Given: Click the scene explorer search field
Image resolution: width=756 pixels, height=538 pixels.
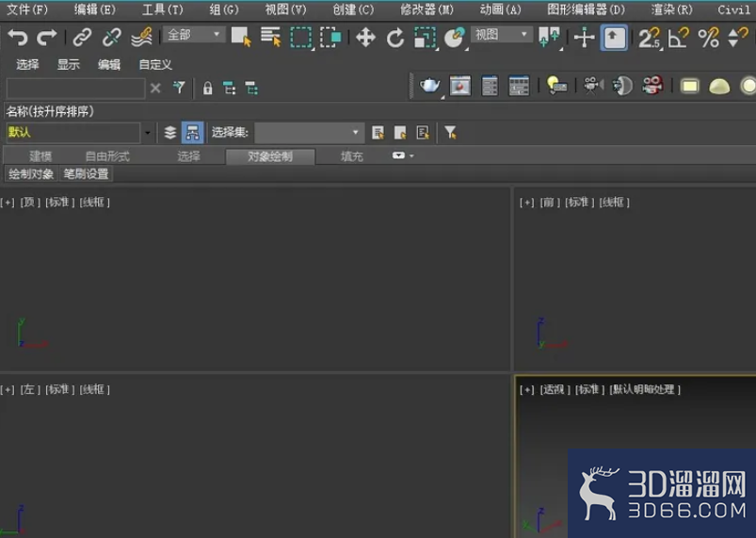Looking at the screenshot, I should point(75,89).
